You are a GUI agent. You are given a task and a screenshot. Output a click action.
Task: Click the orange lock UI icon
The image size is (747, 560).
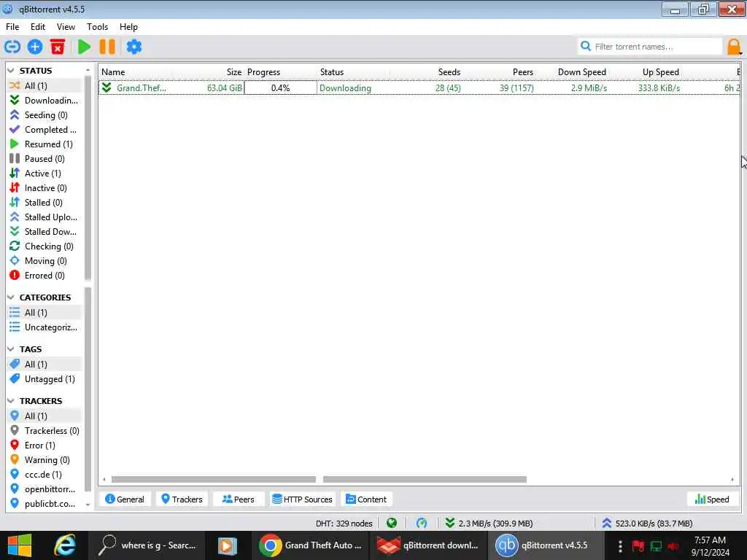[x=734, y=47]
